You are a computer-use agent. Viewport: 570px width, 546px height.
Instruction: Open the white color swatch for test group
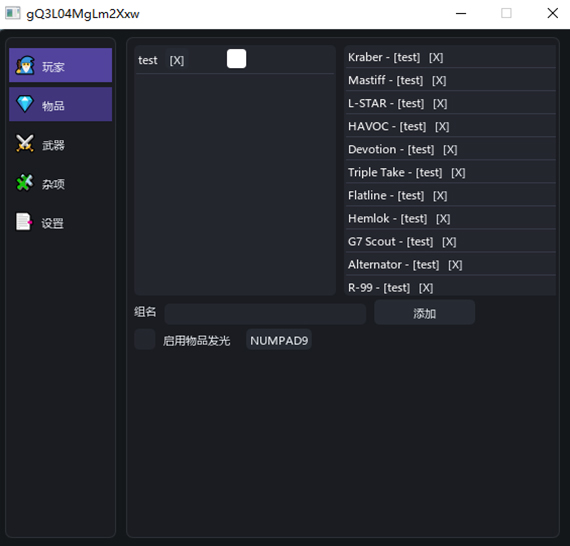236,59
